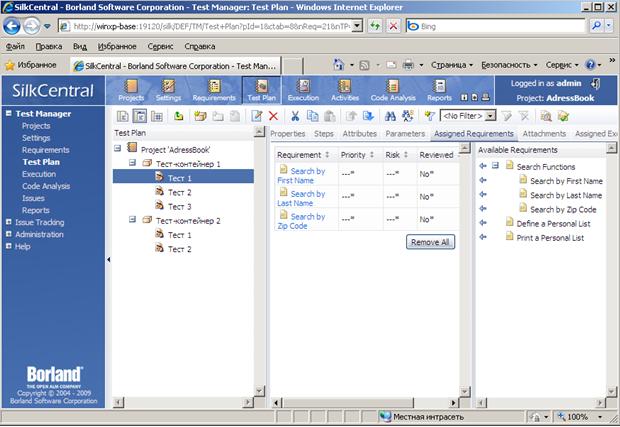Open the Правка menu

click(x=49, y=46)
